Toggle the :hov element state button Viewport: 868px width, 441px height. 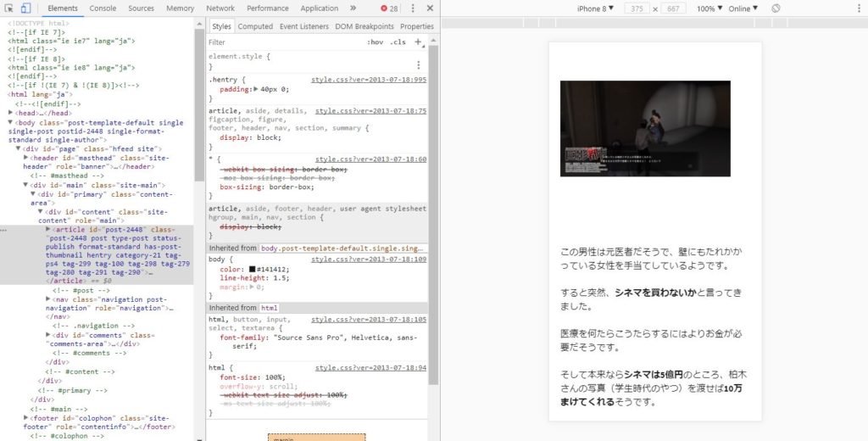pyautogui.click(x=375, y=42)
